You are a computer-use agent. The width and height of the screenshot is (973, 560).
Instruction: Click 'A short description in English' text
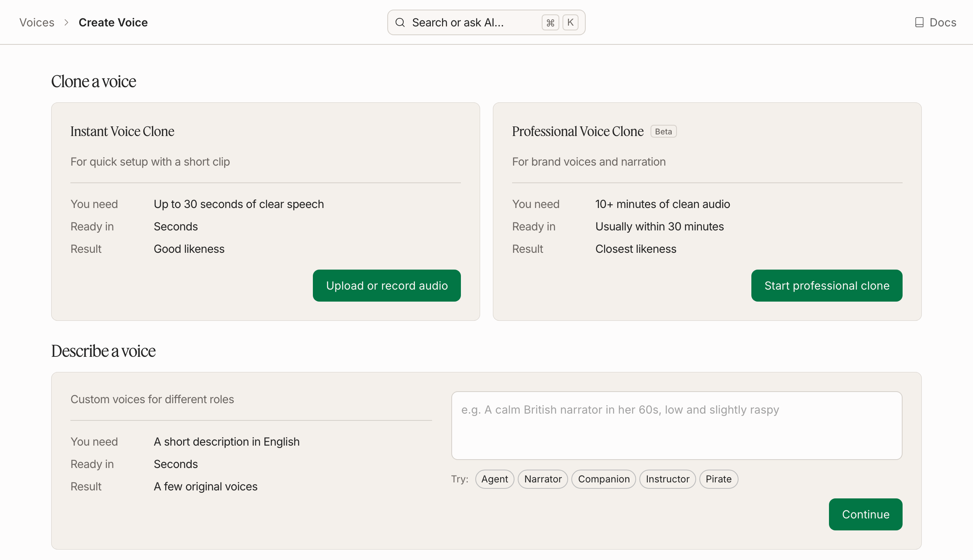pos(227,442)
